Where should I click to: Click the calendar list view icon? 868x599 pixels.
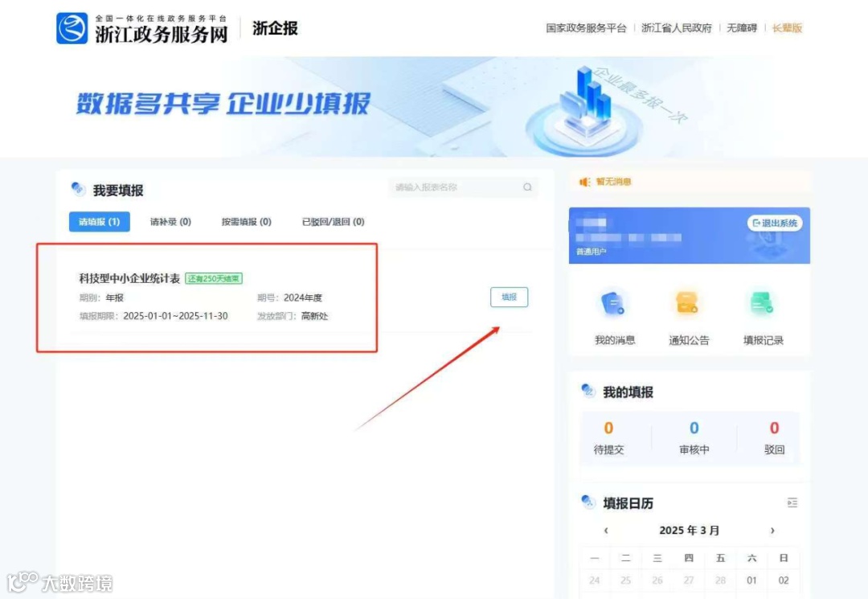point(792,503)
